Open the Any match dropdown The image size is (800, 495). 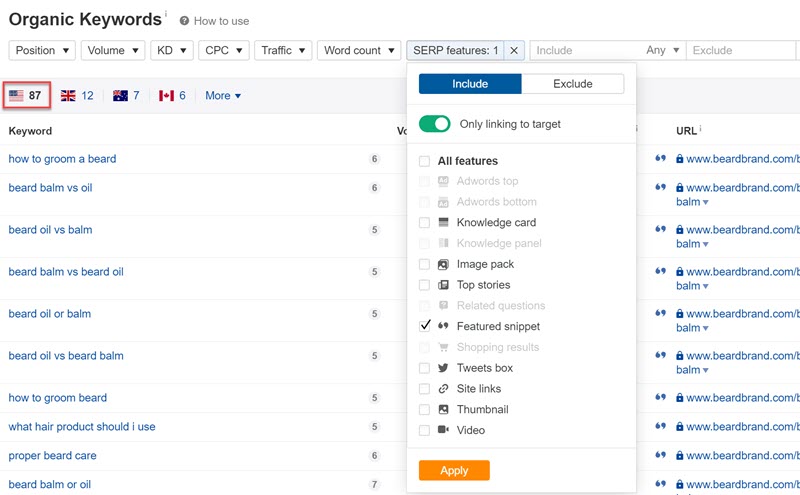point(662,51)
